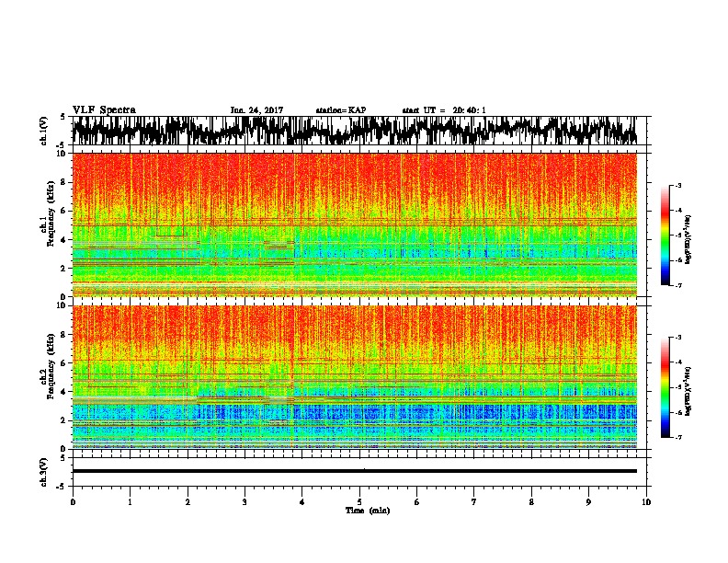Screen dimensions: 728x563
Task: Click the "ch.1(V)" axis label of the waveform
Action: (x=44, y=131)
